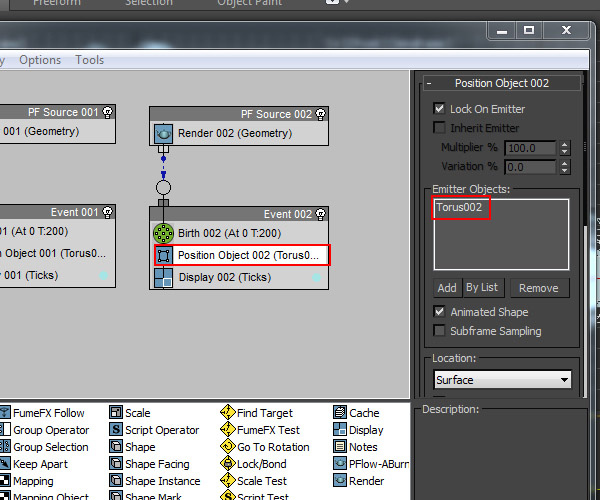Select the Go To Rotation test icon

(228, 446)
